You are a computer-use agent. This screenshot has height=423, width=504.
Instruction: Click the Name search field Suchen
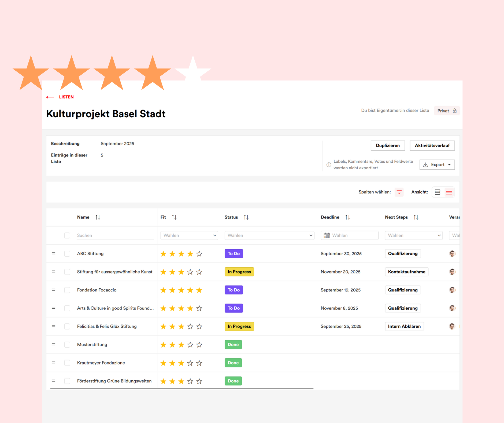click(115, 235)
